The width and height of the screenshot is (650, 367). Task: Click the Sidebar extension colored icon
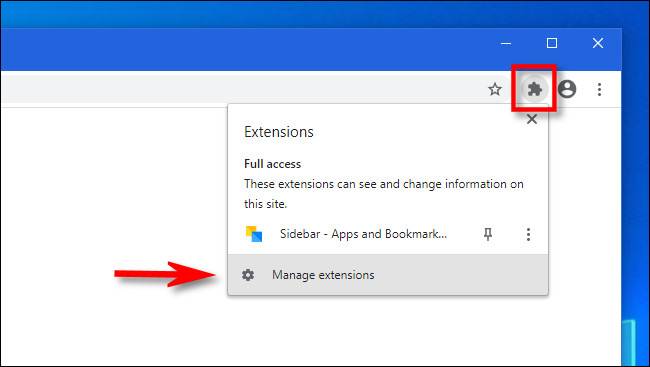pyautogui.click(x=254, y=234)
